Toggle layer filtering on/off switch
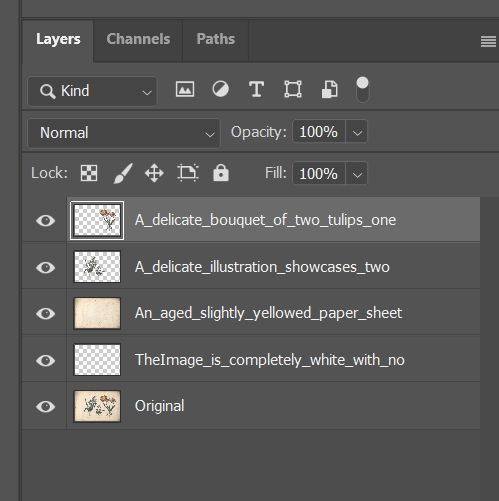Screen dimensions: 499x501 [362, 89]
